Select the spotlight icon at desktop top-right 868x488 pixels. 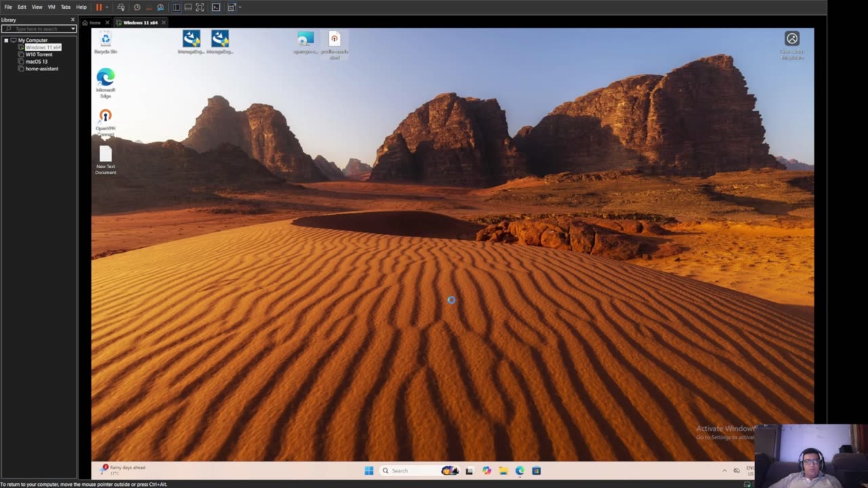coord(792,45)
